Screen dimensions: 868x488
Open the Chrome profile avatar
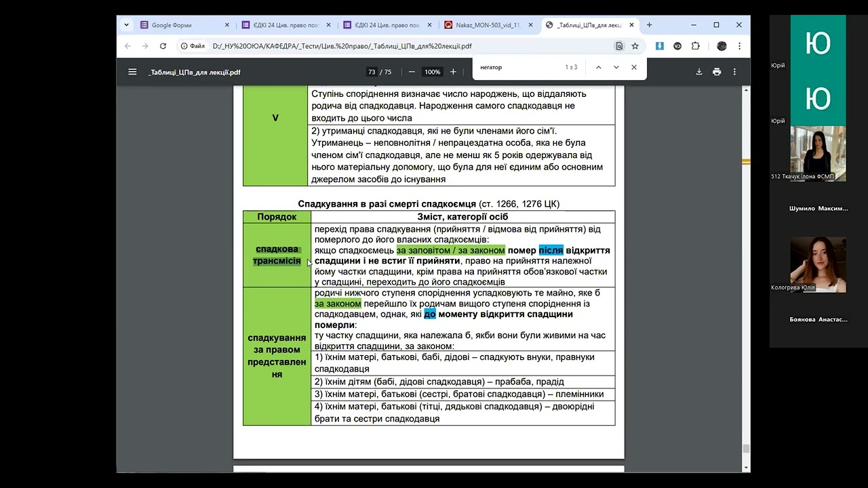click(x=722, y=46)
